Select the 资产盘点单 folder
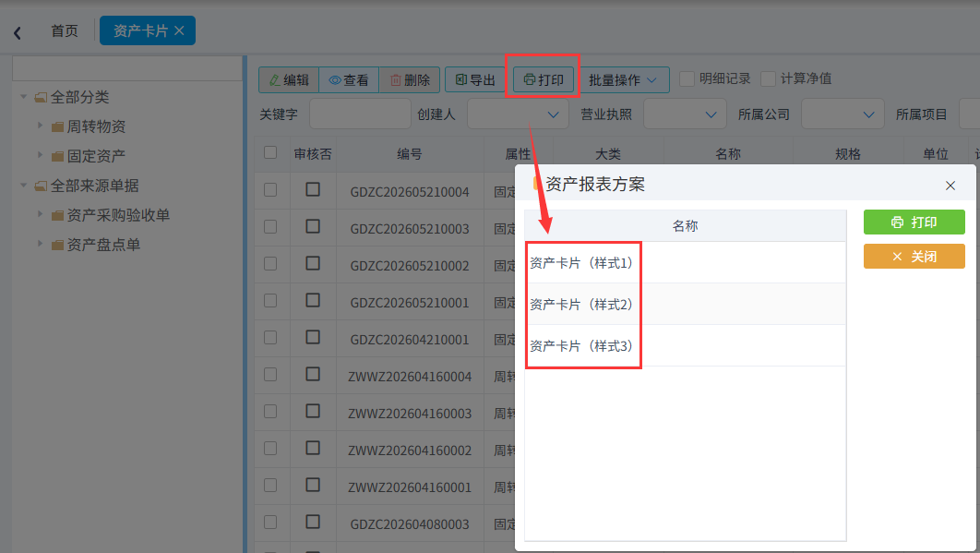Viewport: 980px width, 553px height. [103, 245]
